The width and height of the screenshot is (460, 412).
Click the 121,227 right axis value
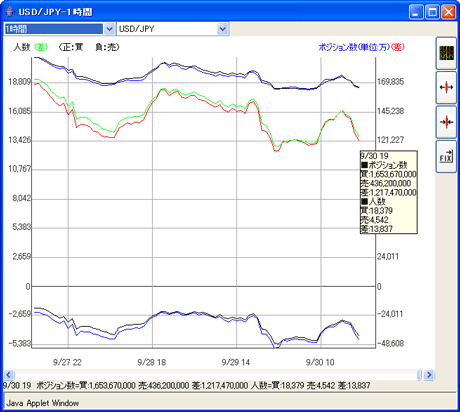(390, 140)
